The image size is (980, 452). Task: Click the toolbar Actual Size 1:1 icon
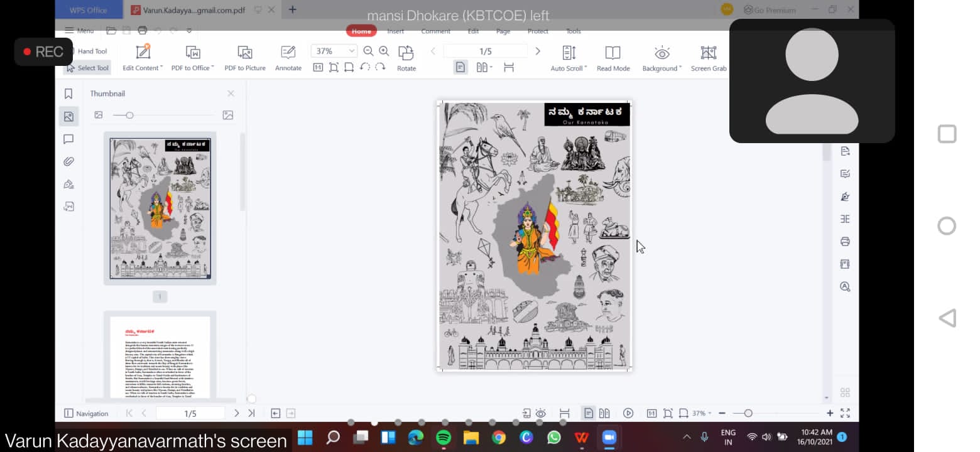tap(318, 67)
